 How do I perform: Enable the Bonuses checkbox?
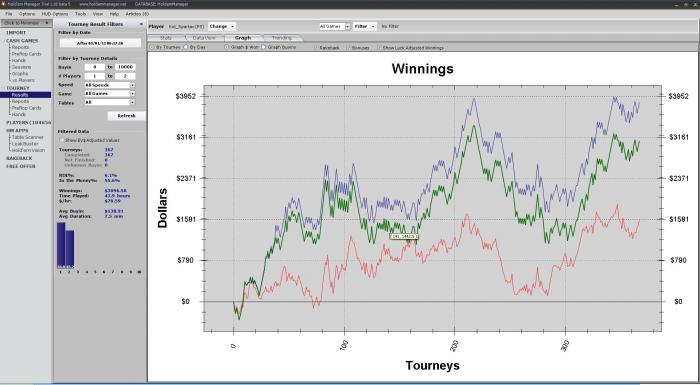tap(348, 47)
